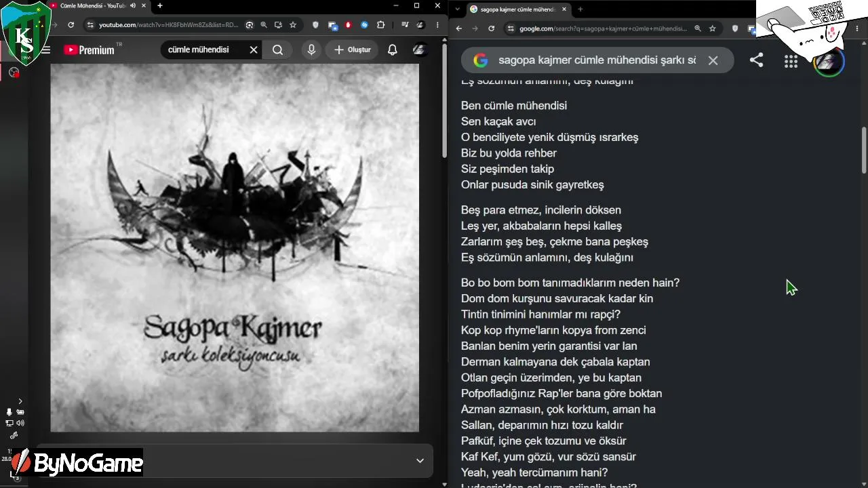The height and width of the screenshot is (488, 868).
Task: Open the Google apps grid
Action: (x=791, y=62)
